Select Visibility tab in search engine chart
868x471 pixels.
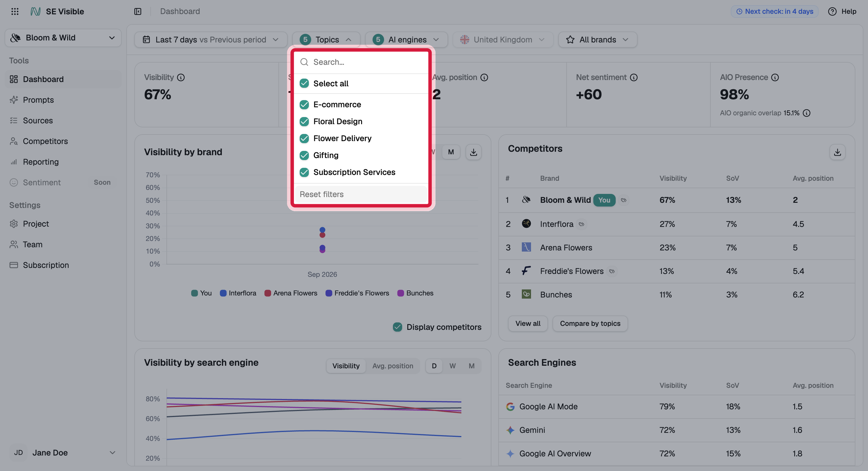(x=346, y=366)
